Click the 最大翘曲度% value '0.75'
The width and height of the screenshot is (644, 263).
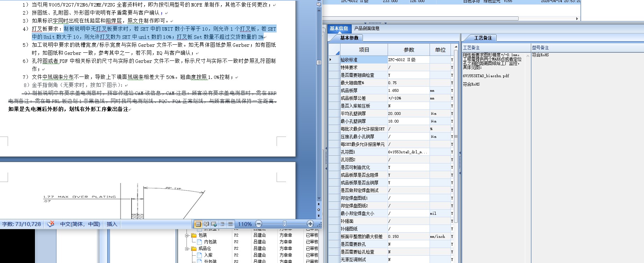point(409,83)
